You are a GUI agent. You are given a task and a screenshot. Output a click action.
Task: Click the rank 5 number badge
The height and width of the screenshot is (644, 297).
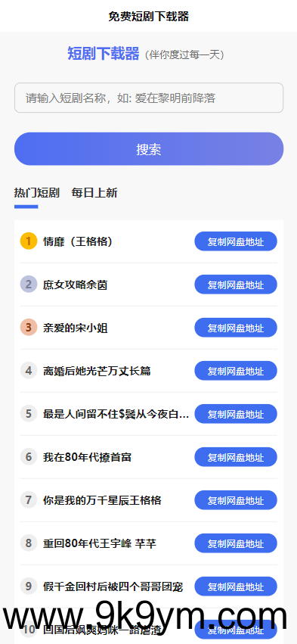[29, 414]
